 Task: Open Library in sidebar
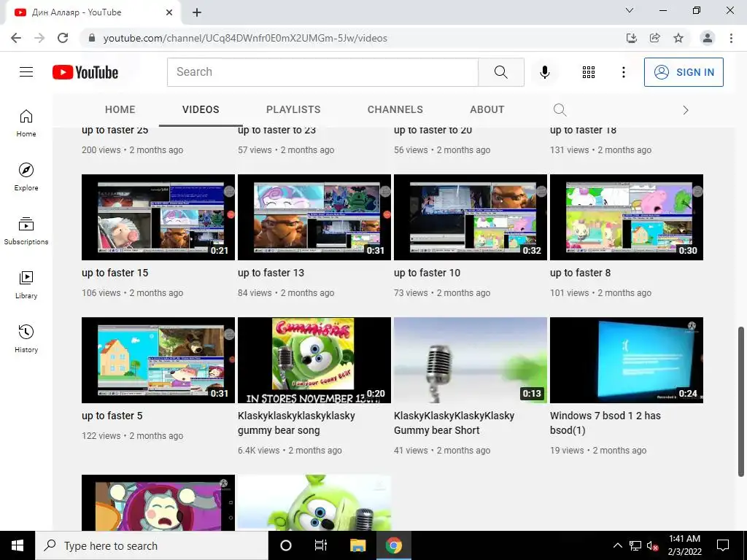pyautogui.click(x=26, y=285)
